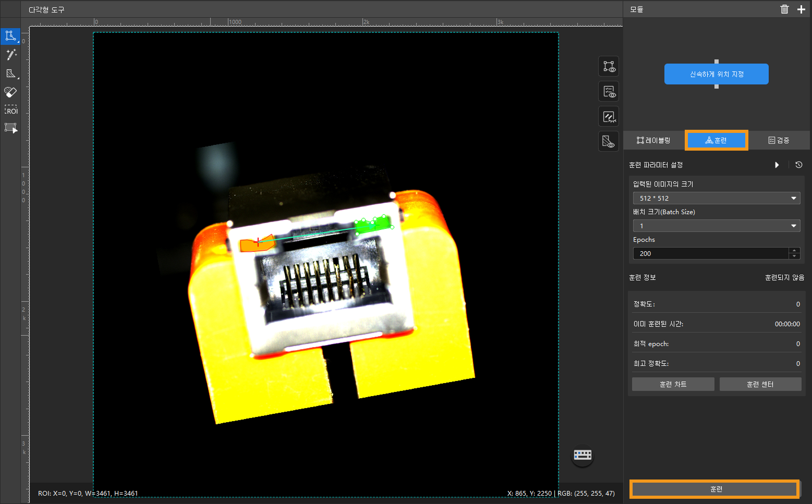This screenshot has height=504, width=812.
Task: Expand training parameter settings arrow
Action: [x=777, y=165]
